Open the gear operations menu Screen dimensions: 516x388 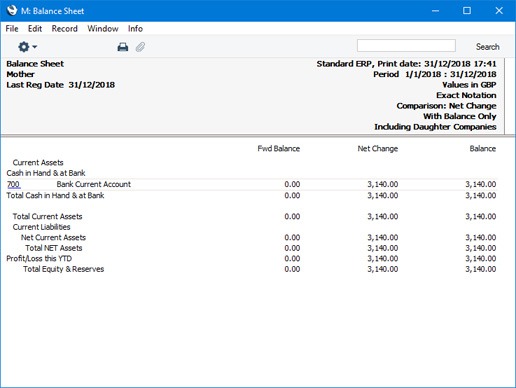tap(27, 47)
